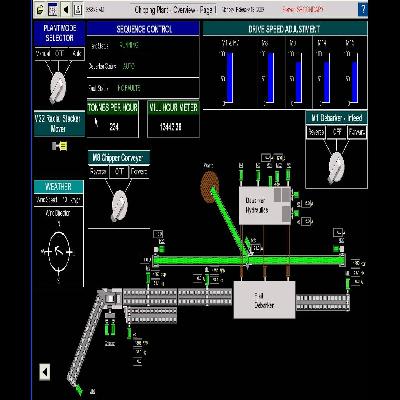400x400 pixels.
Task: Open the M32 Radial Stacker Motor label
Action: click(59, 124)
